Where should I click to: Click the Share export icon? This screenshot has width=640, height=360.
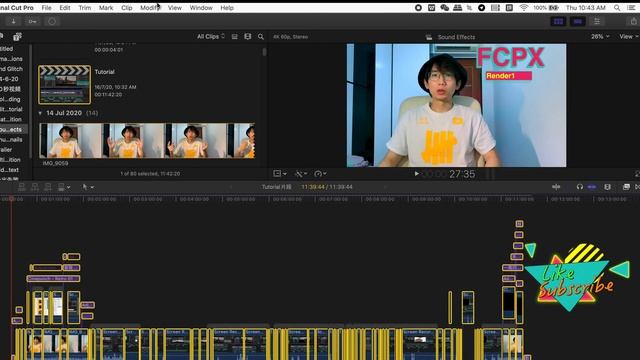(634, 21)
